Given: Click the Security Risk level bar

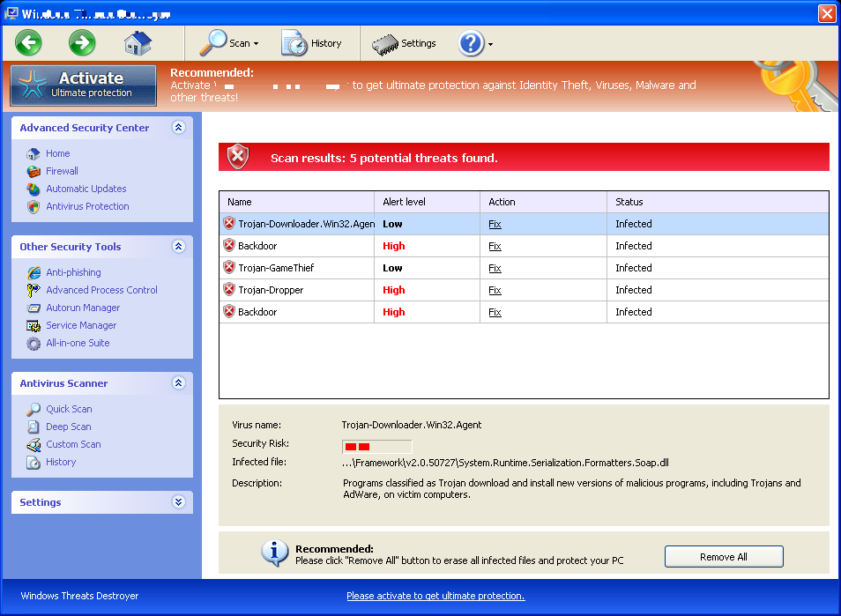Looking at the screenshot, I should pyautogui.click(x=376, y=446).
